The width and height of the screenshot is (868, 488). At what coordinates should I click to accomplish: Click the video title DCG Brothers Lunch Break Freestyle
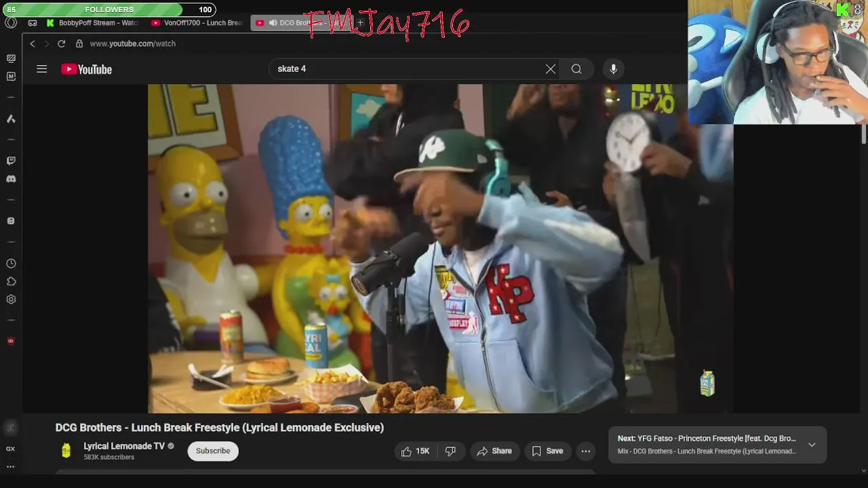(x=220, y=428)
